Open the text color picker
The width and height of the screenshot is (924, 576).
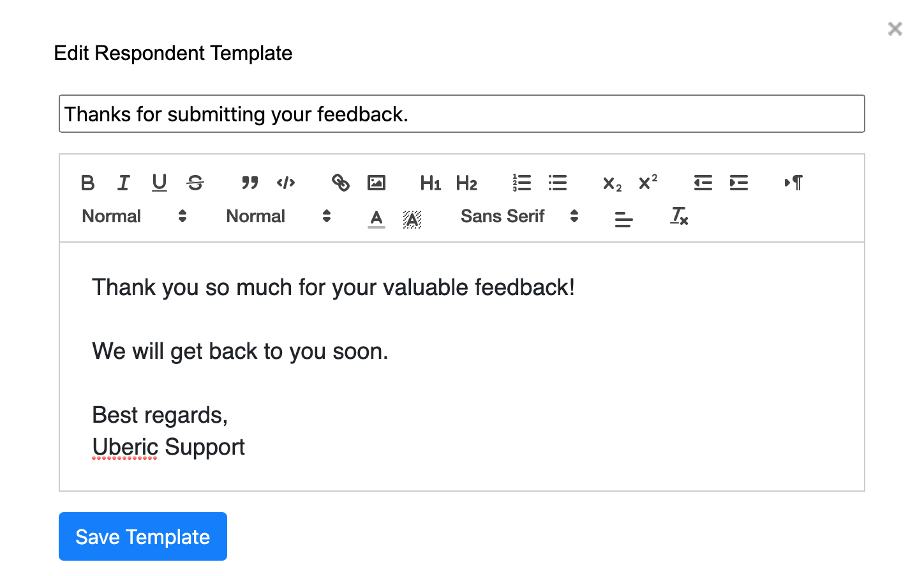376,218
